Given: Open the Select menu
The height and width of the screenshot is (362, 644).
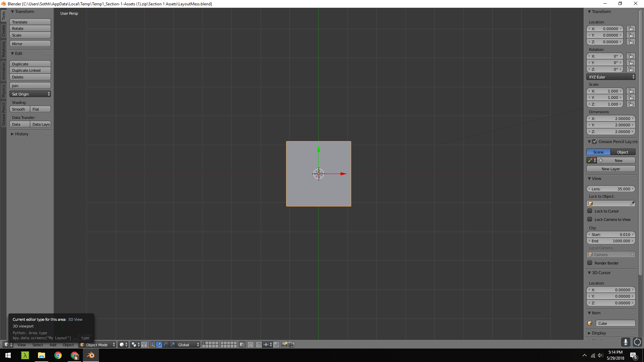Looking at the screenshot, I should tap(38, 345).
